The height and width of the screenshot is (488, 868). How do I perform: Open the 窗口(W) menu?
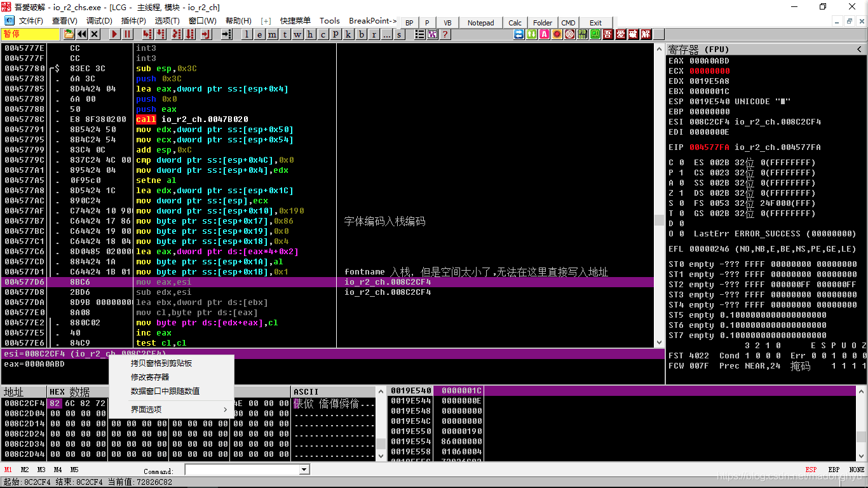203,21
